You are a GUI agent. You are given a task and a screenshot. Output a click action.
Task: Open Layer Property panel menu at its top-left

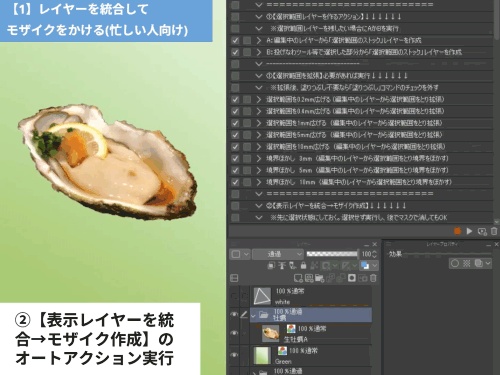388,244
